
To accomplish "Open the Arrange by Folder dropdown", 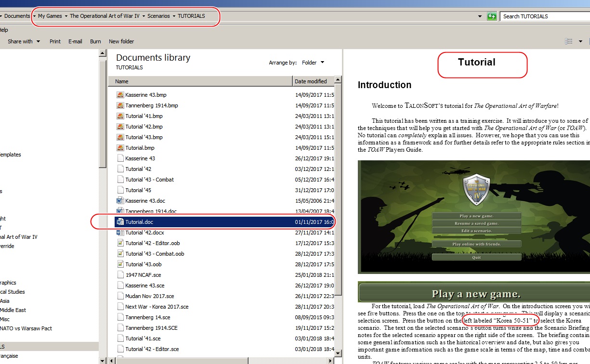I will pos(313,63).
